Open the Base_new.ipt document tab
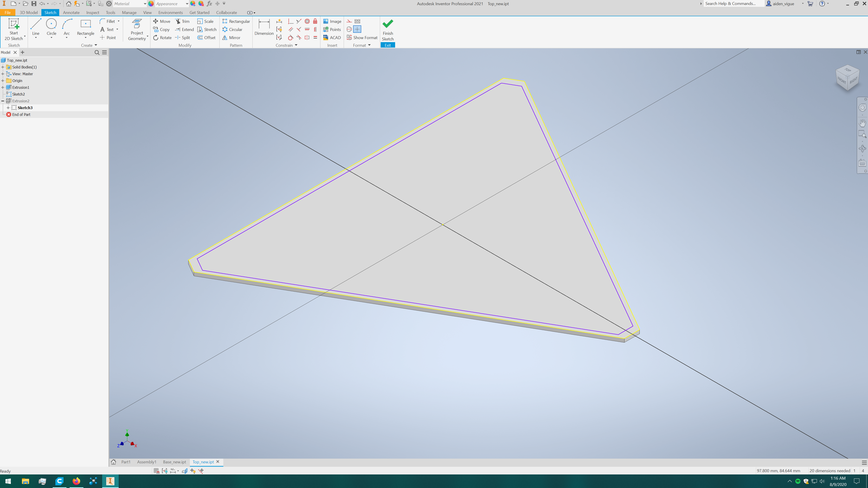 pyautogui.click(x=174, y=462)
